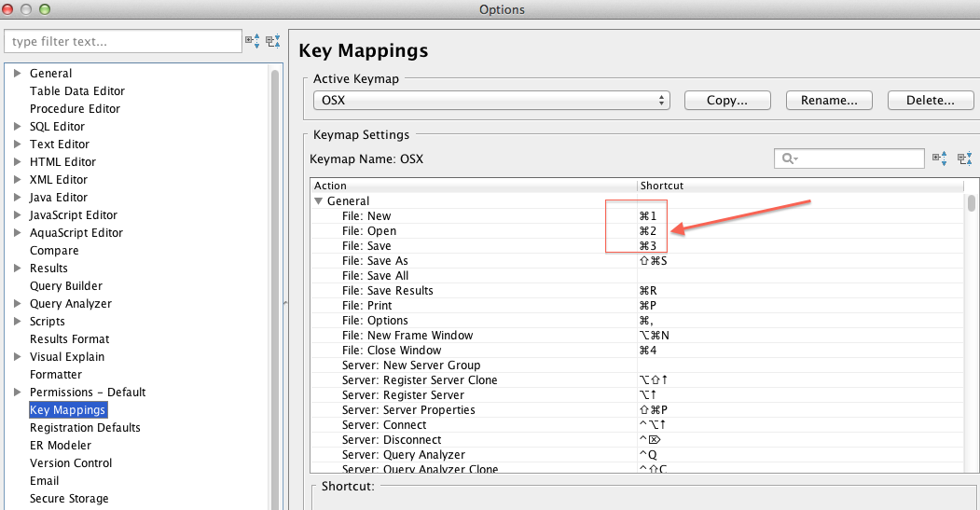This screenshot has width=980, height=510.
Task: Expand the Permissions - Default node
Action: (x=18, y=392)
